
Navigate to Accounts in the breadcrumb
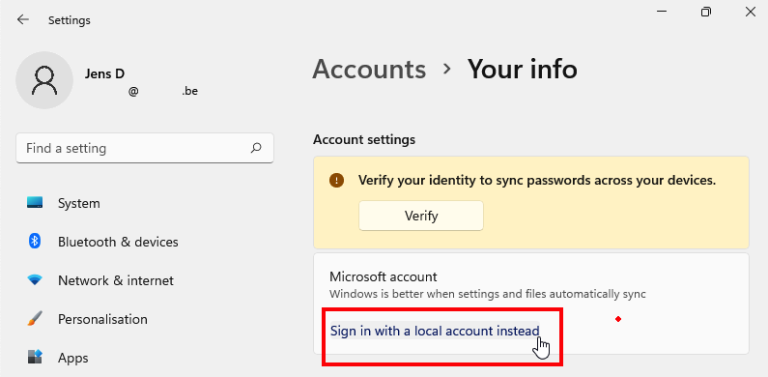coord(369,69)
